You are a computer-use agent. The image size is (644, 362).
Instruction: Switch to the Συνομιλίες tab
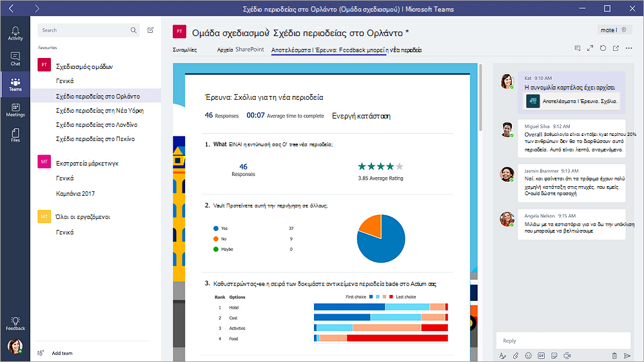click(x=184, y=50)
